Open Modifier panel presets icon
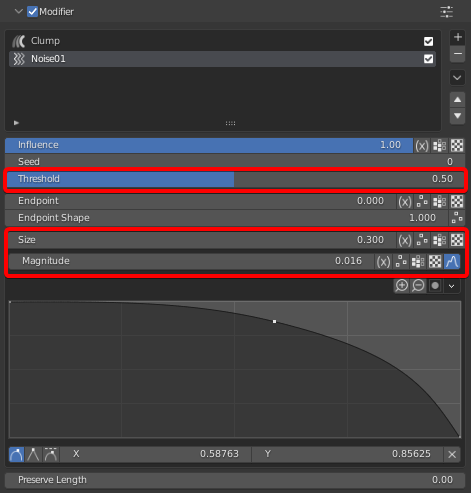471x493 pixels. click(x=446, y=12)
